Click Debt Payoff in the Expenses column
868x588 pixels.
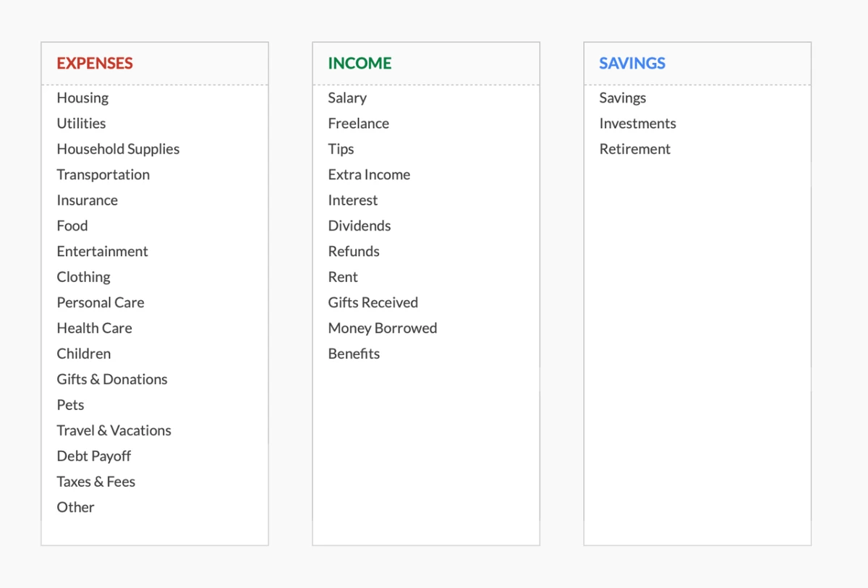(93, 456)
